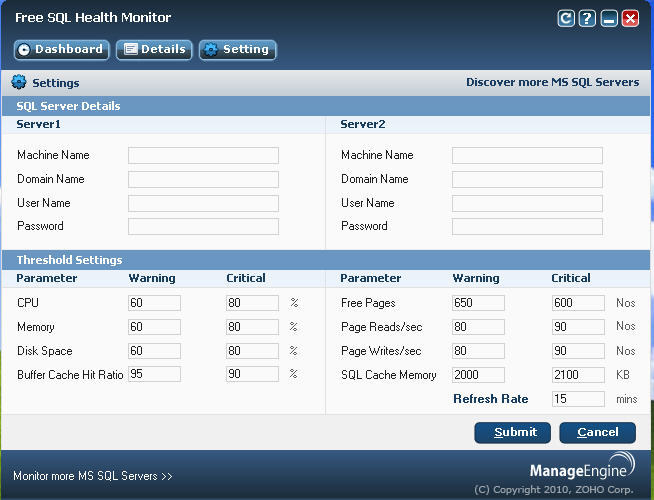This screenshot has height=500, width=654.
Task: Click the Refresh Rate minutes field
Action: (578, 399)
